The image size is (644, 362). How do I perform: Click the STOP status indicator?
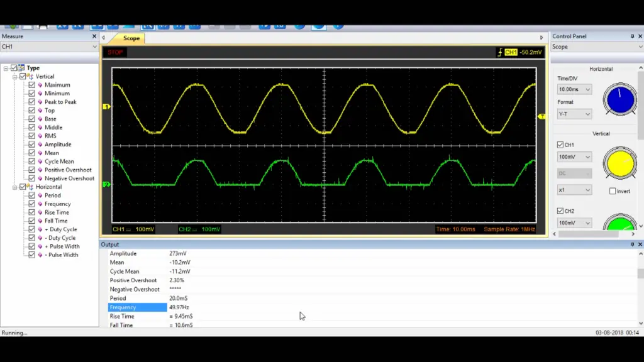pos(116,52)
